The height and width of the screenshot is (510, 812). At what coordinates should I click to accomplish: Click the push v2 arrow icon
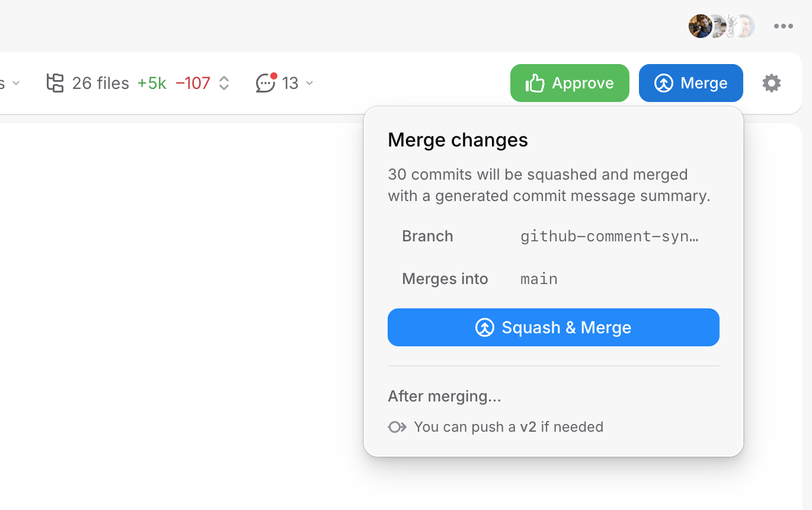coord(397,427)
